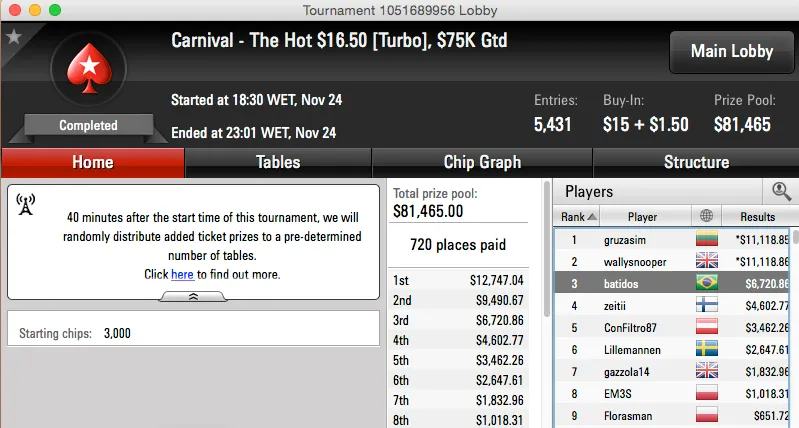799x428 pixels.
Task: Follow the 'here' link
Action: [182, 274]
